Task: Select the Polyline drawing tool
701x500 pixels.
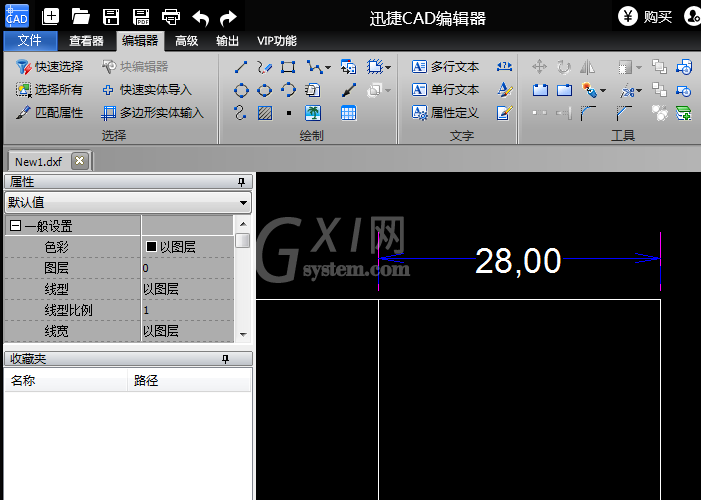Action: point(314,67)
